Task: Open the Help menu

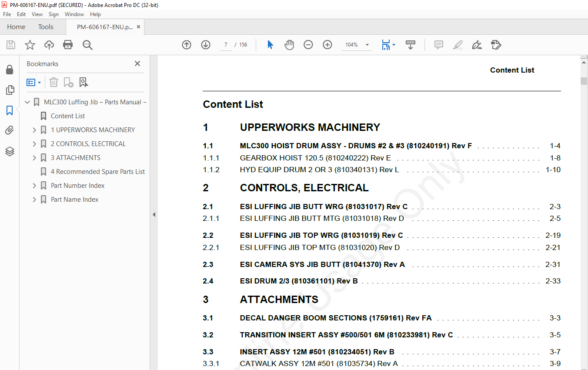Action: coord(96,14)
